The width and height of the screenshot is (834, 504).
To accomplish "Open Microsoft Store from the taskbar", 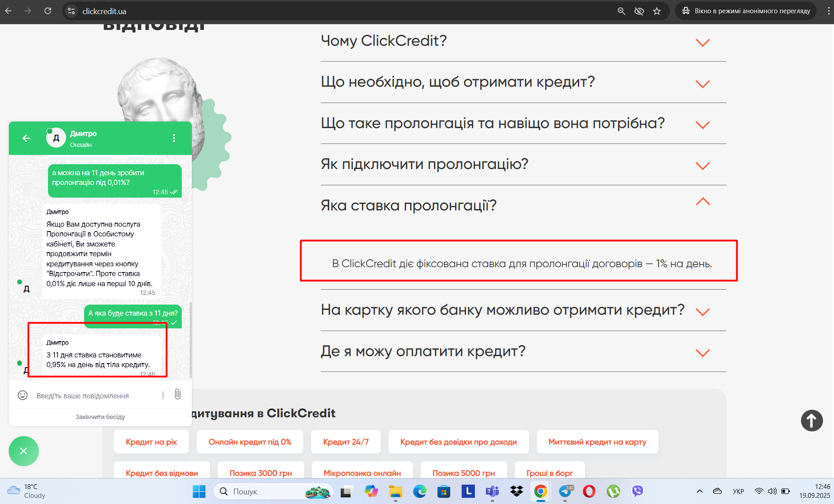I will [444, 491].
